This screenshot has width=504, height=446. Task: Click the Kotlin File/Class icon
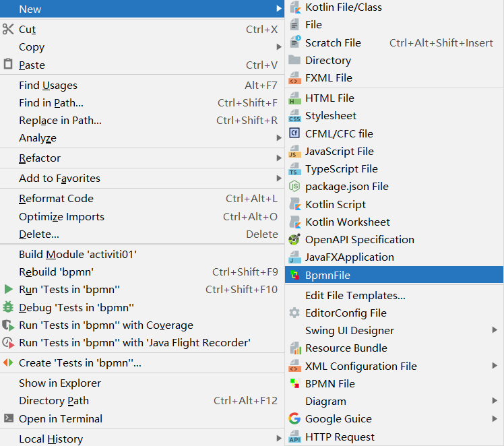[294, 7]
